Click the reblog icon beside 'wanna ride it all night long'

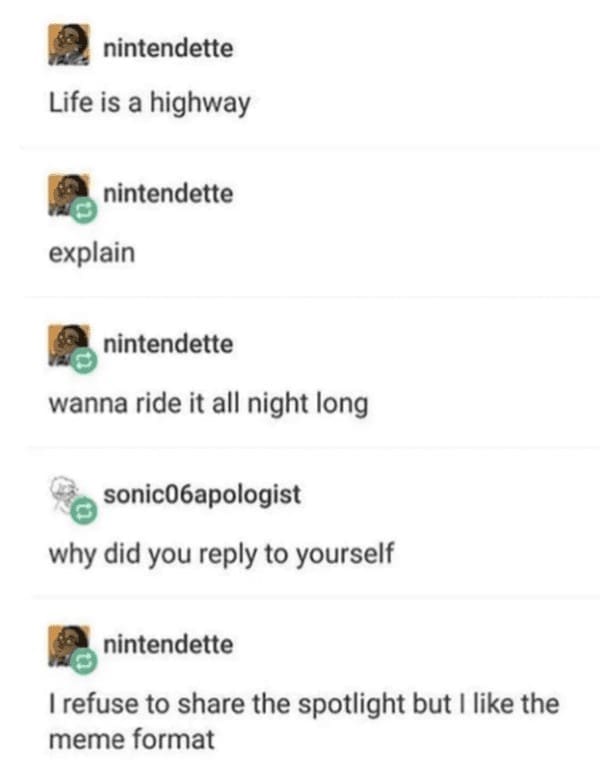83,361
